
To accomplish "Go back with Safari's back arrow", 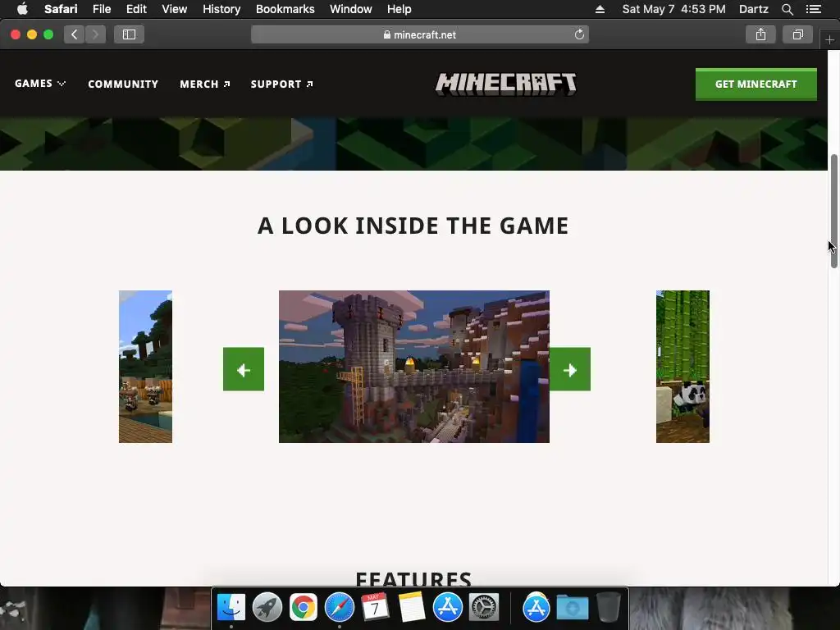I will click(75, 34).
